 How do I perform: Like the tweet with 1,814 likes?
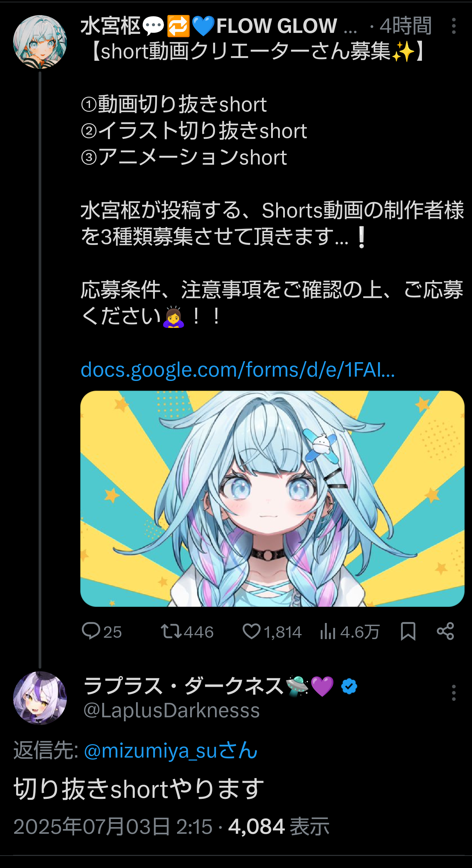click(x=272, y=631)
